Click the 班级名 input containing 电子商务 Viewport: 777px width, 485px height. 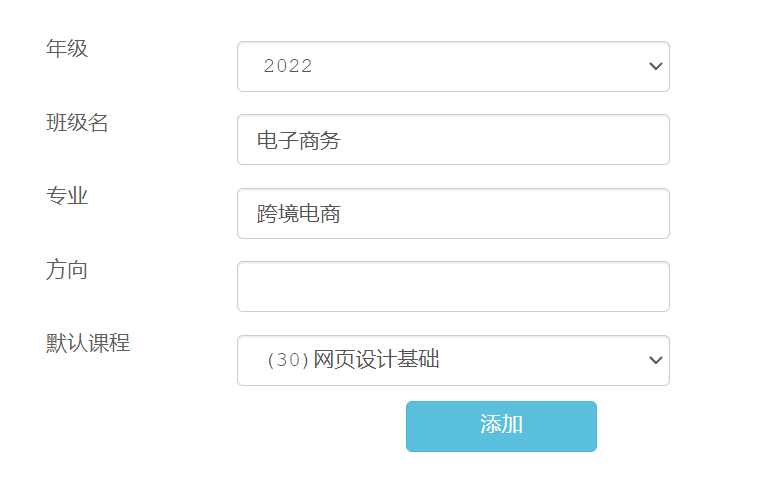453,140
